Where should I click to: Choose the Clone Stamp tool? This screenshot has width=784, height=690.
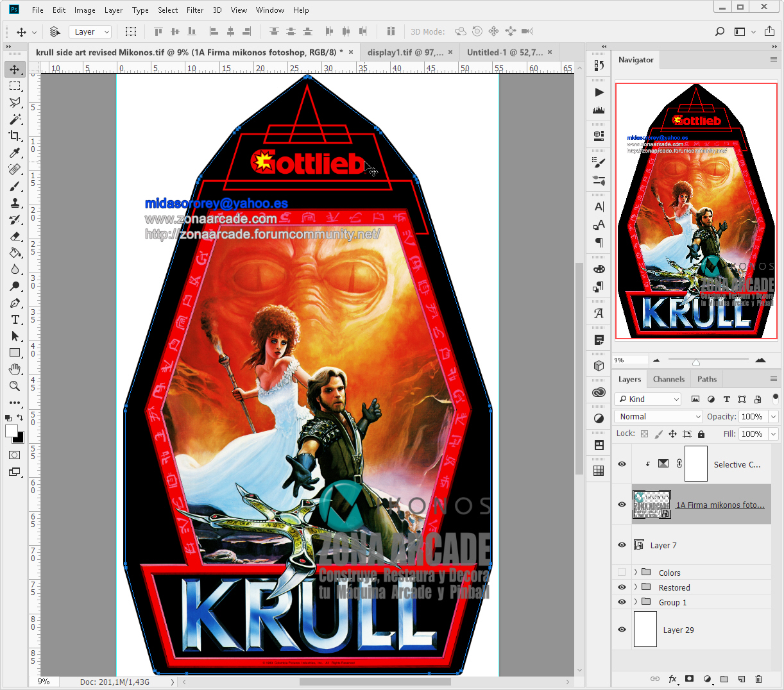pos(15,203)
